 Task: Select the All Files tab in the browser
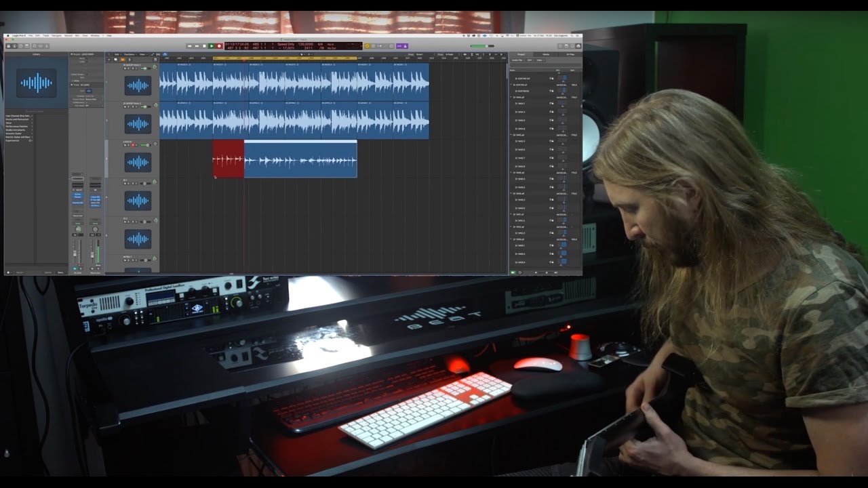pyautogui.click(x=570, y=54)
